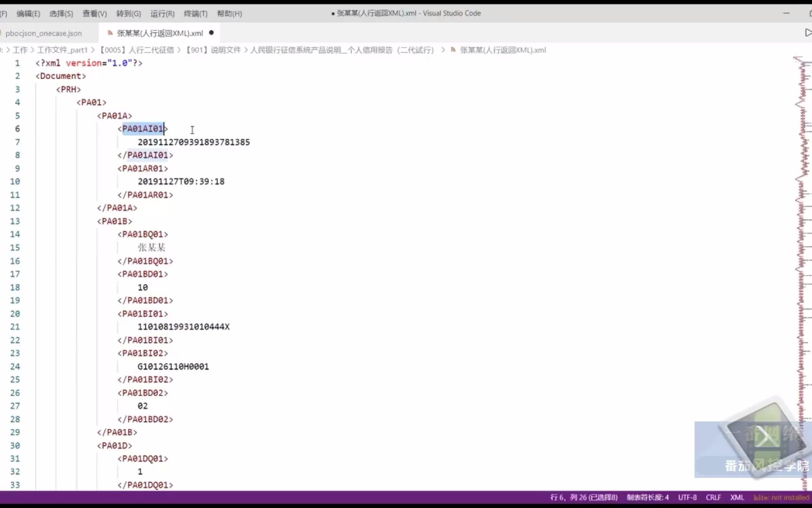
Task: Click the <PA01A> opening tag
Action: 115,116
